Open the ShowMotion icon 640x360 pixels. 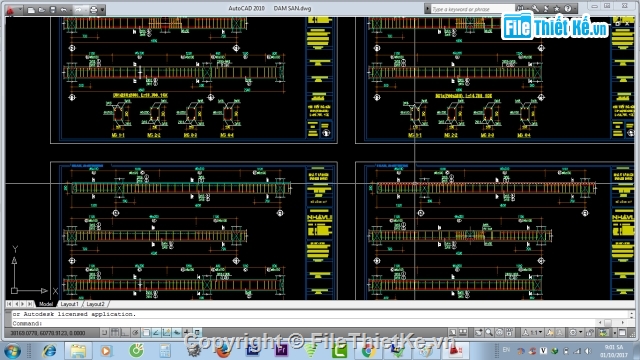[x=509, y=333]
